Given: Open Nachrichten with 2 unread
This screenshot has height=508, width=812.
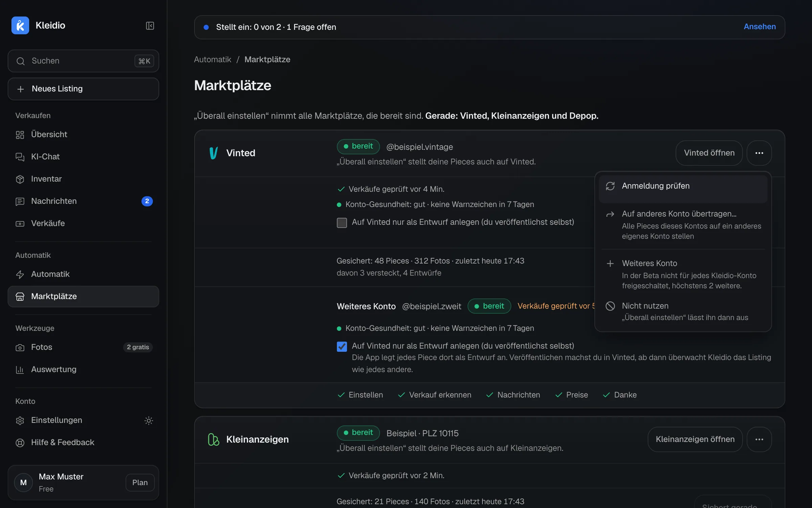Looking at the screenshot, I should point(83,201).
